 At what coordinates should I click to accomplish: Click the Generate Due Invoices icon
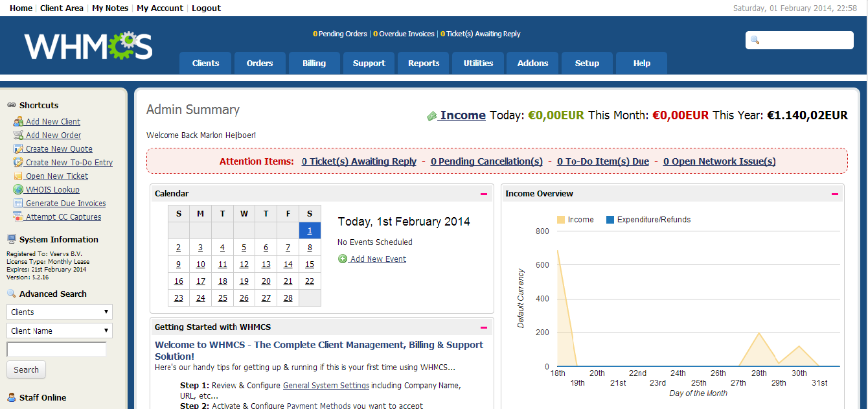18,203
